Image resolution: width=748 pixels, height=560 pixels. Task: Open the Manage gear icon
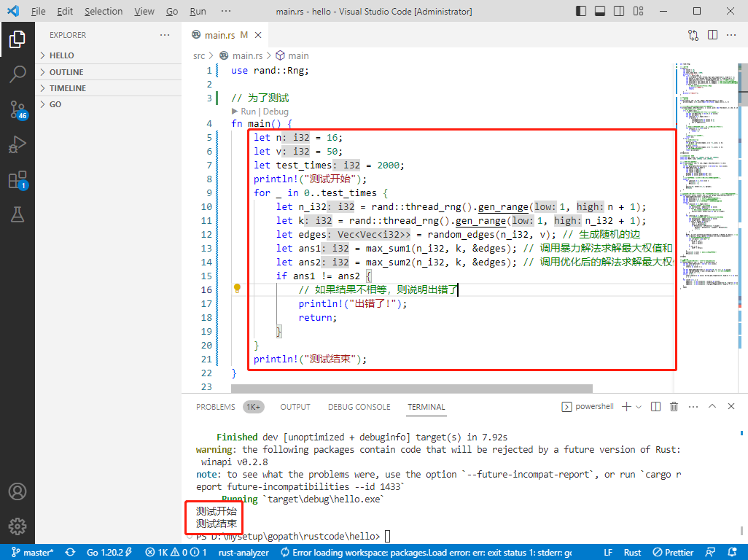pyautogui.click(x=17, y=526)
